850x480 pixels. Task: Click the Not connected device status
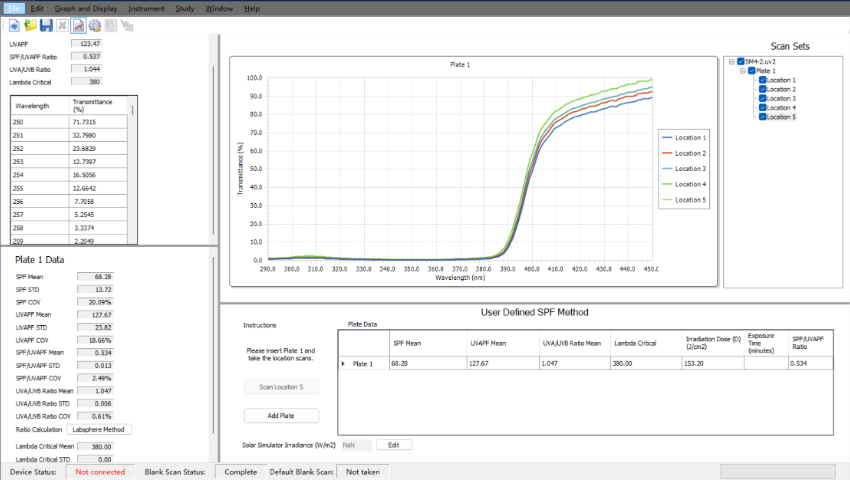coord(100,472)
